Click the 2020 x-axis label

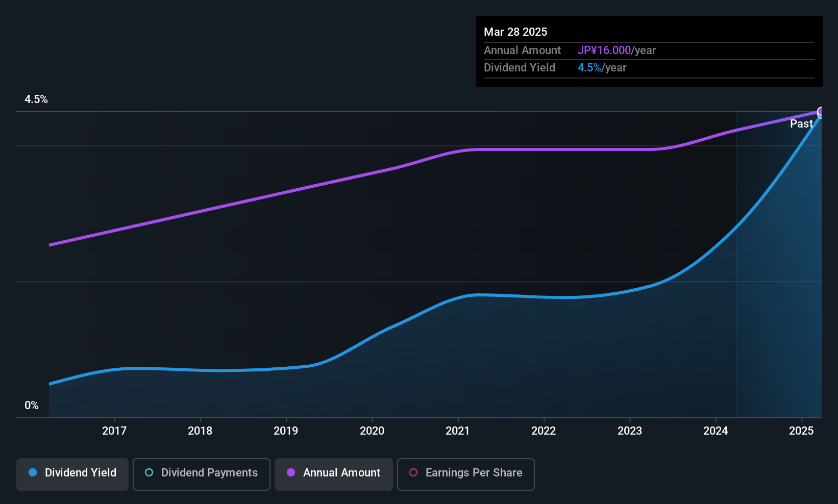click(x=372, y=431)
